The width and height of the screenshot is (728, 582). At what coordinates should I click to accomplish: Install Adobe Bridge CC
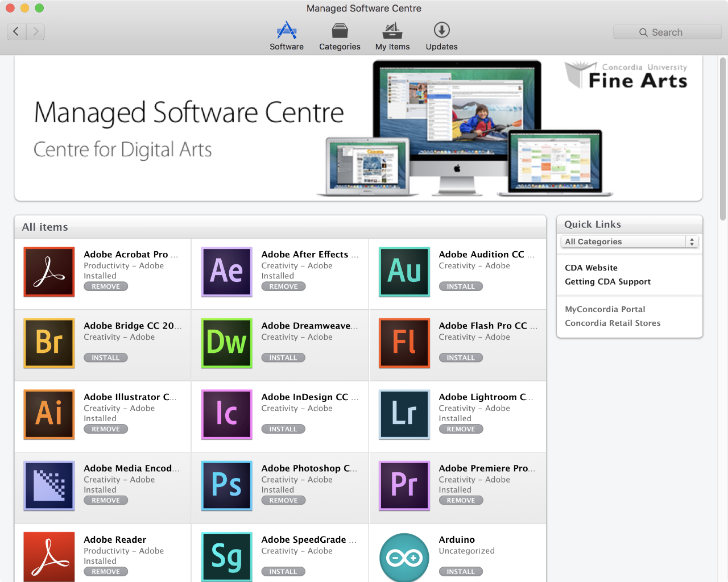(106, 358)
